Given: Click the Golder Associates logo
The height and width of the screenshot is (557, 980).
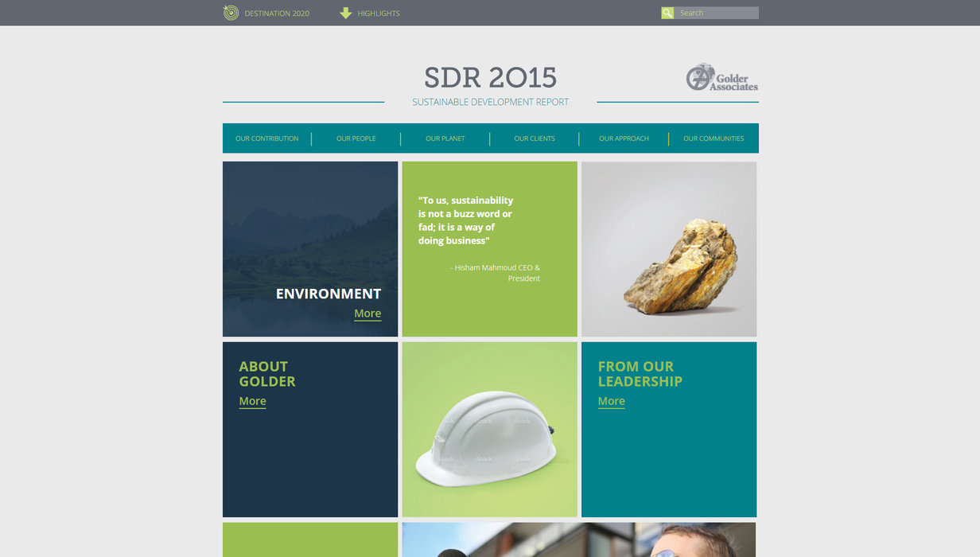Looking at the screenshot, I should coord(721,78).
